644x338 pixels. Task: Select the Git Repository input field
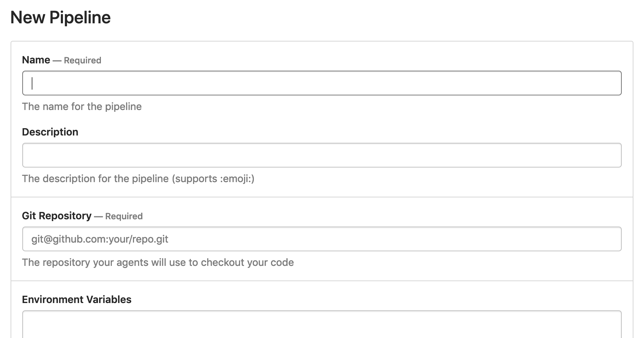pos(322,239)
